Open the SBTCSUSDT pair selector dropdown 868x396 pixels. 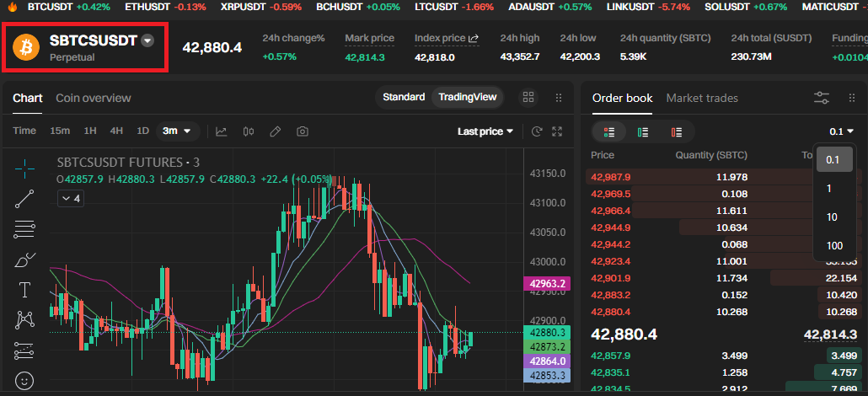point(147,40)
